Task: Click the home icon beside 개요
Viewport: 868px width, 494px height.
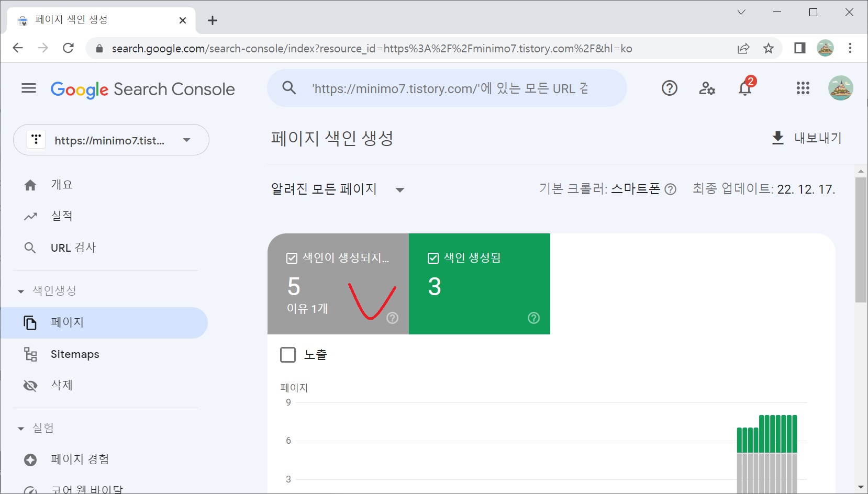Action: pos(30,185)
